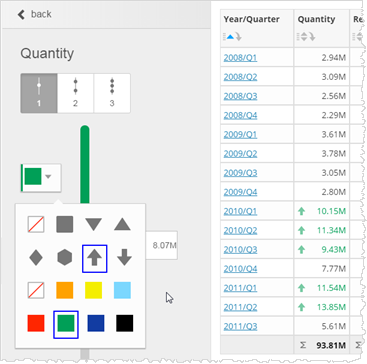Viewport: 367px width, 364px height.
Task: Edit the 8.07M threshold value field
Action: click(x=162, y=245)
